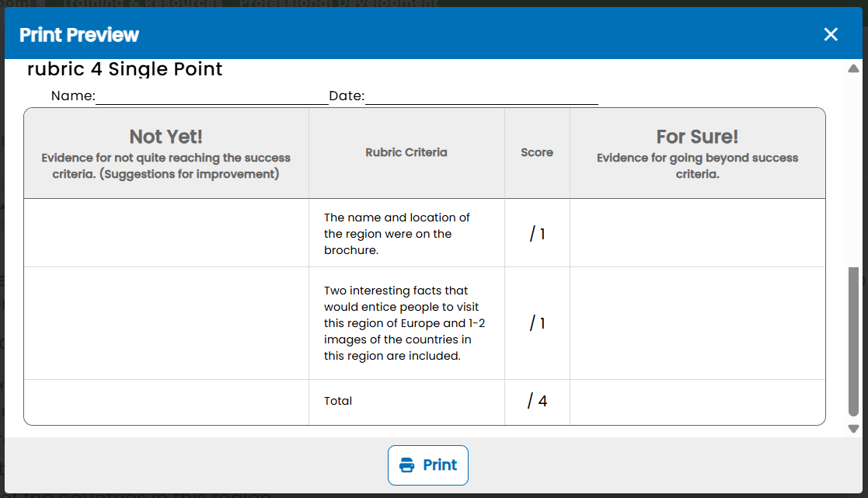Select the Not Yet! column header
The image size is (868, 498).
click(x=166, y=153)
